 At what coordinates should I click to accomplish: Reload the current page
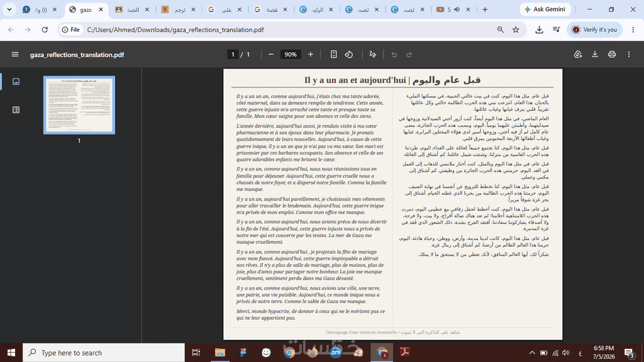point(45,30)
